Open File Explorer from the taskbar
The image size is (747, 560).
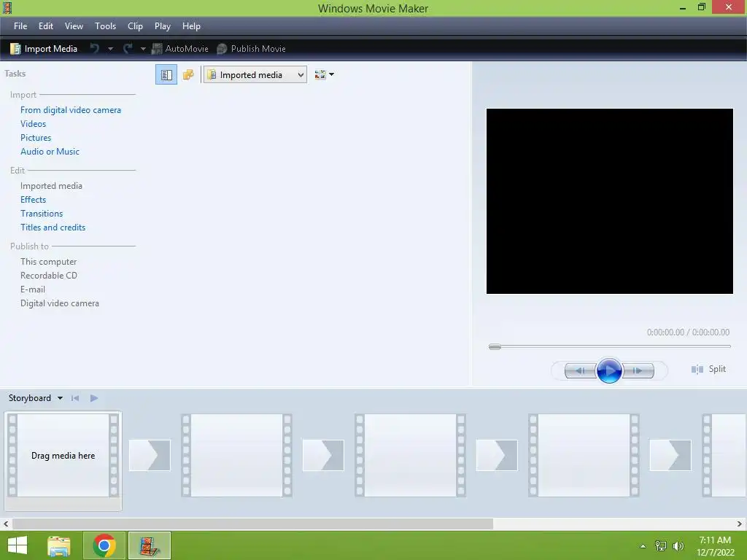click(x=58, y=545)
